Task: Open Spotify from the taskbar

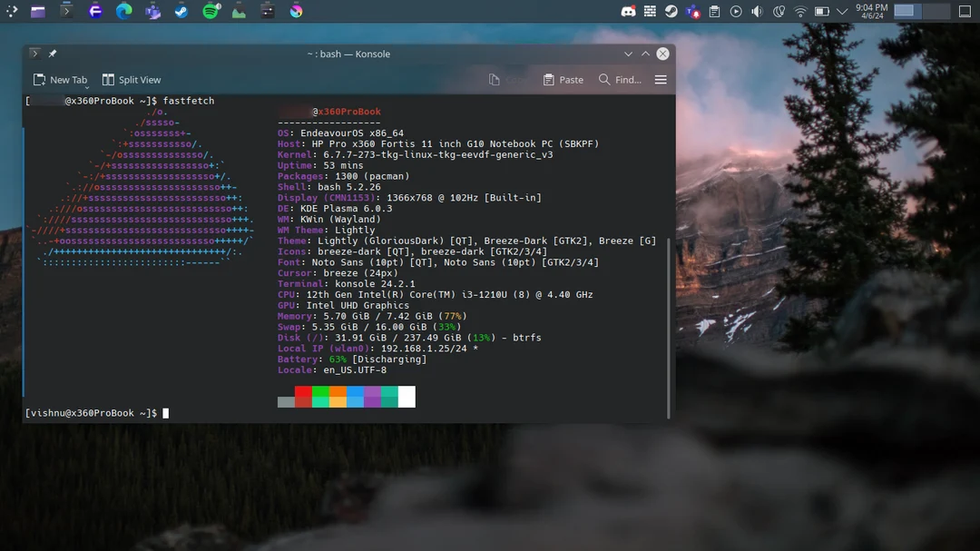Action: pos(209,11)
